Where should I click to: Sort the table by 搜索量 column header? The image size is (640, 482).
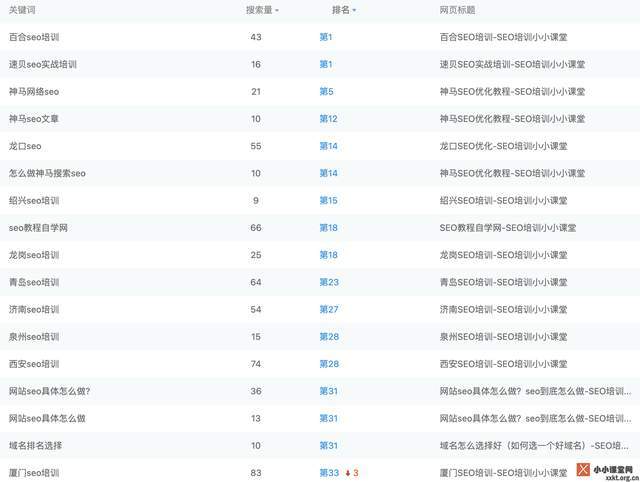pos(259,10)
